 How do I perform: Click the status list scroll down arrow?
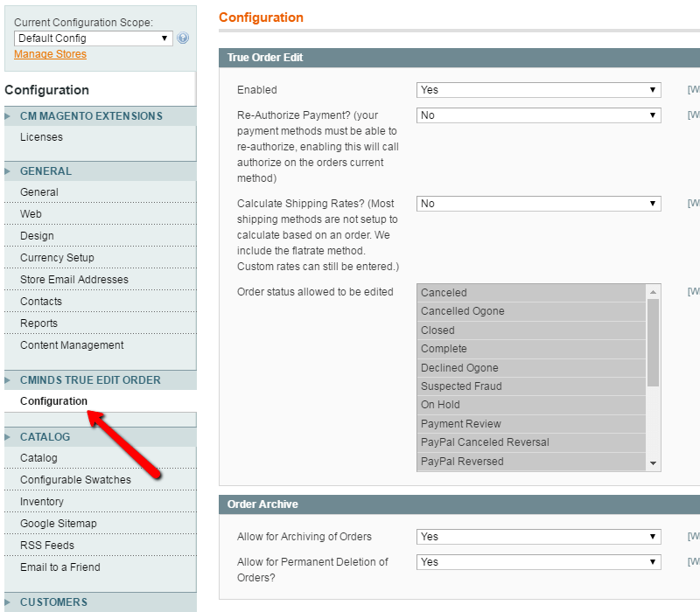[x=653, y=463]
